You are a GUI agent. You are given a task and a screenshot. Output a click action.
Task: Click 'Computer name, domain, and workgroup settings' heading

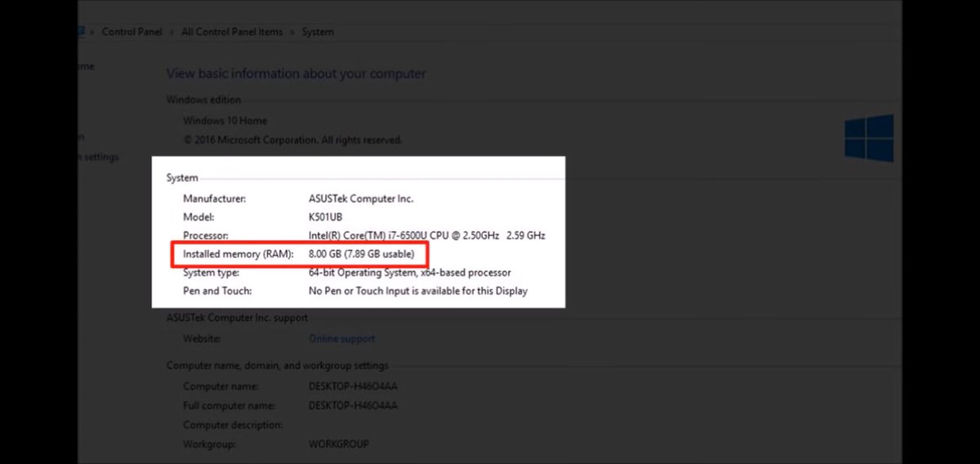[x=278, y=365]
